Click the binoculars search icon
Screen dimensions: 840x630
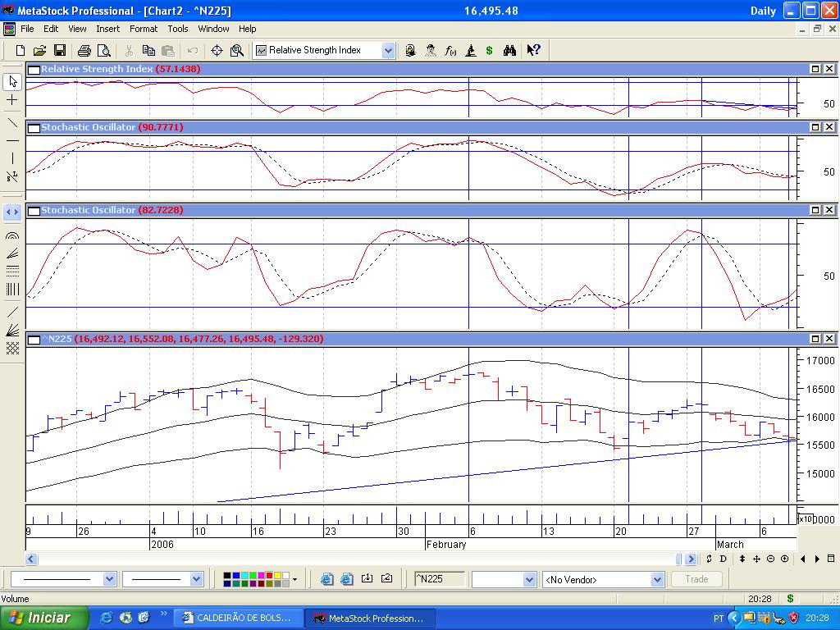[x=509, y=51]
